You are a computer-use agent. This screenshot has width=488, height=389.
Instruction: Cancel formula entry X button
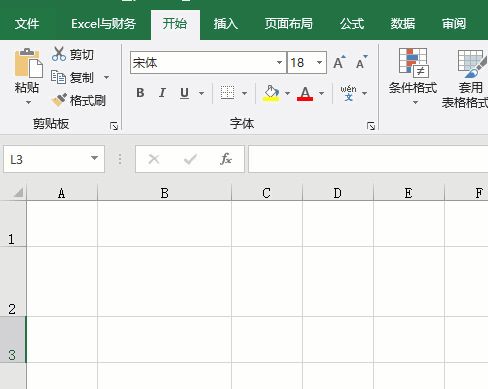click(x=154, y=159)
